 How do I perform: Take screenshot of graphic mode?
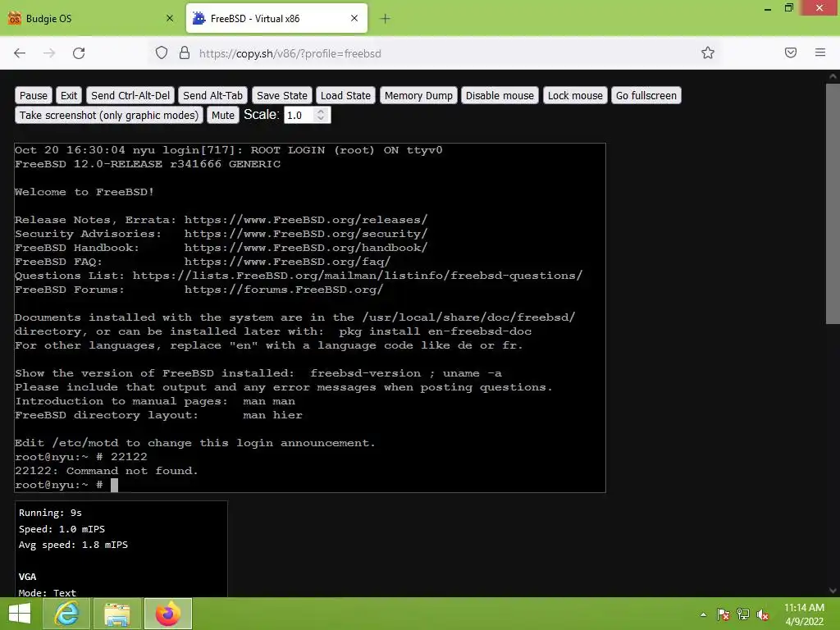tap(109, 115)
